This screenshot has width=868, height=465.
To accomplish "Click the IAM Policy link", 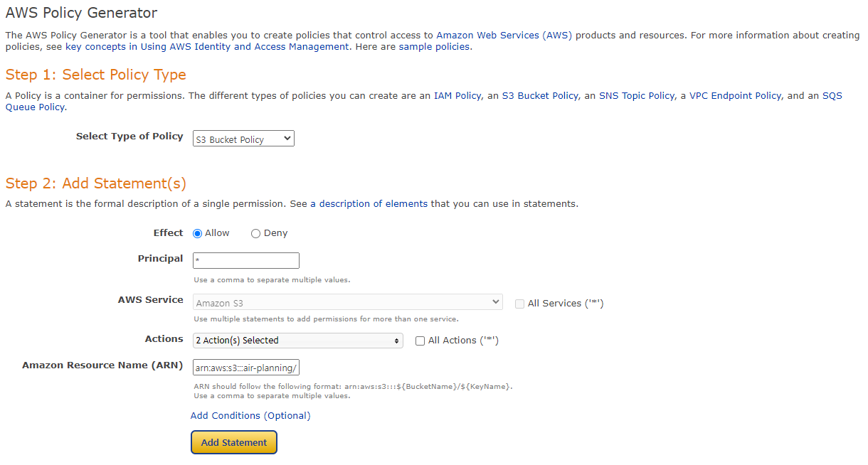I will (x=457, y=95).
